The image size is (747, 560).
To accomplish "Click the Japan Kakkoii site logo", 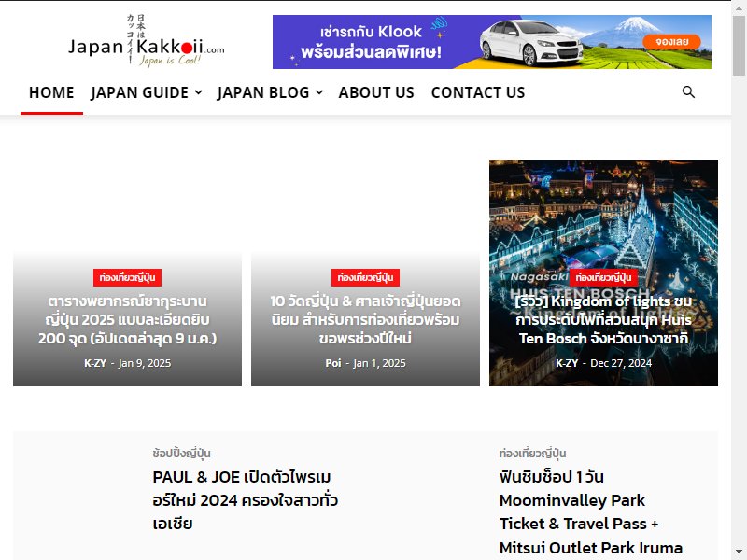I will pyautogui.click(x=147, y=41).
